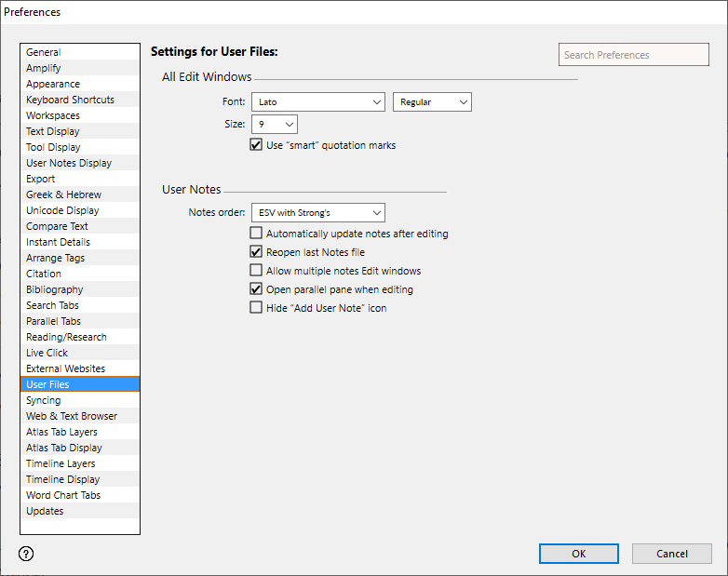This screenshot has height=576, width=728.
Task: Click the help question mark icon
Action: 26,554
